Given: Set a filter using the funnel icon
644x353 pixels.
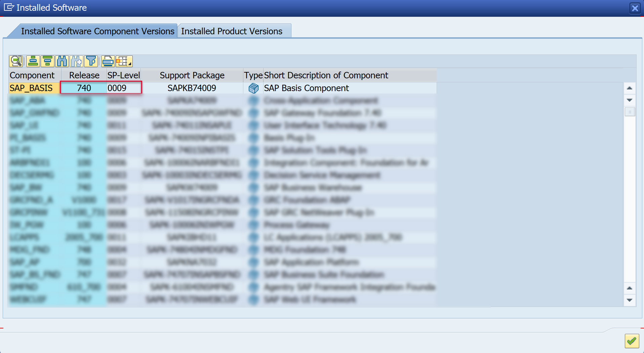Looking at the screenshot, I should point(91,61).
